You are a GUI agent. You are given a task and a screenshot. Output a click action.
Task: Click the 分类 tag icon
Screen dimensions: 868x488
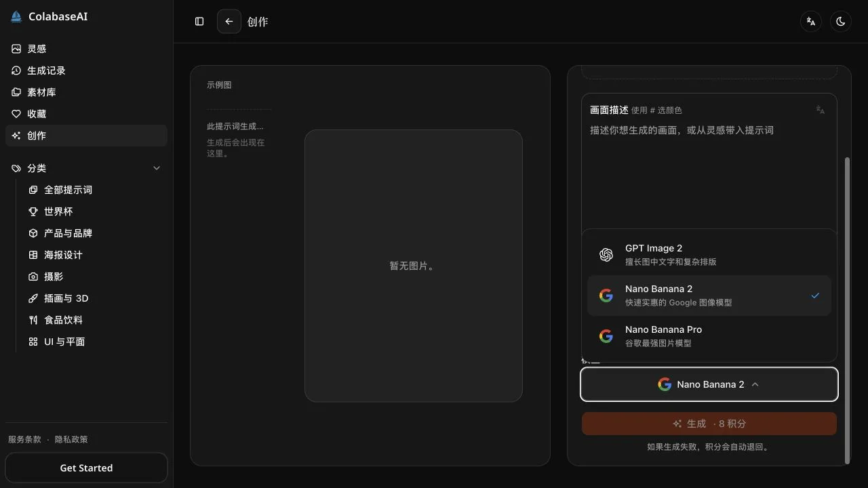(x=16, y=168)
